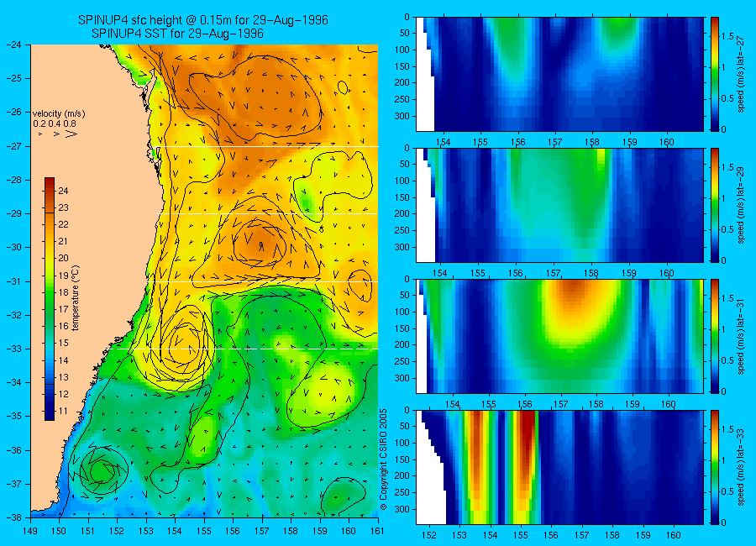Open the lat=-27 speed cross-section plot

[559, 74]
